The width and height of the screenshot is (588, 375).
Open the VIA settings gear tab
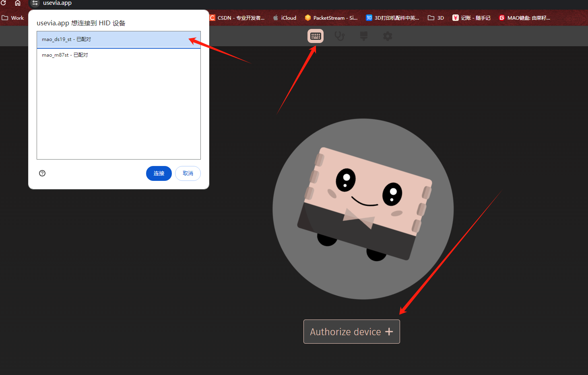(388, 36)
